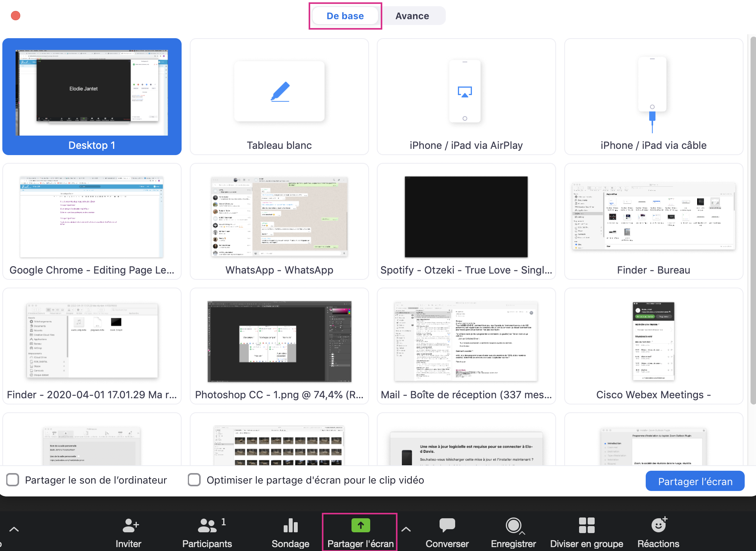This screenshot has width=756, height=551.
Task: Expand share screen options chevron
Action: click(406, 529)
